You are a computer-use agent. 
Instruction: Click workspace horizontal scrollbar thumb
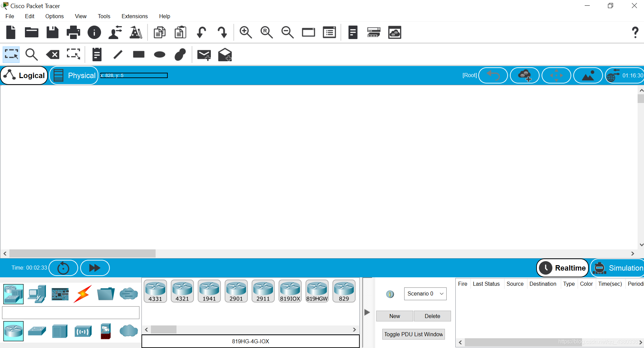(x=83, y=253)
